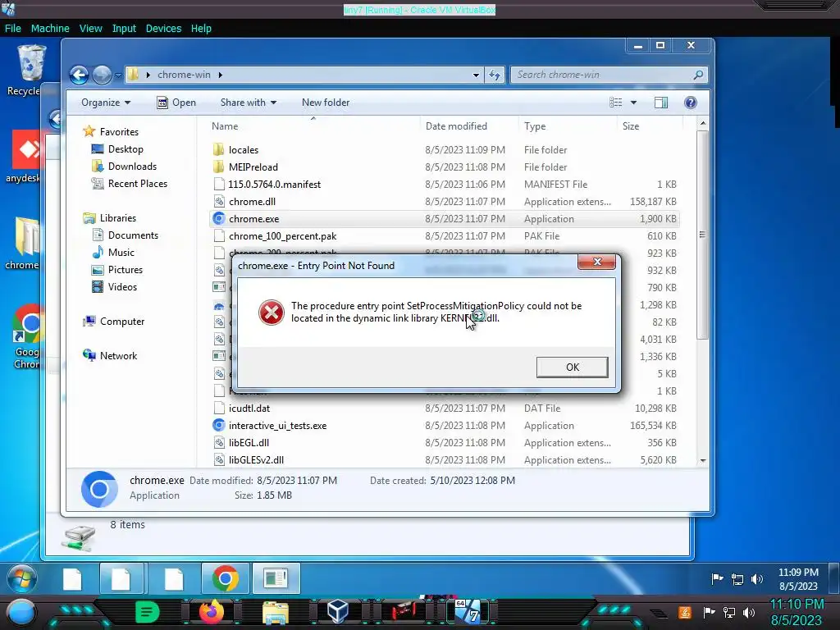Screen dimensions: 840x630
Task: Click the guest clock showing 11:09 PM
Action: [798, 572]
